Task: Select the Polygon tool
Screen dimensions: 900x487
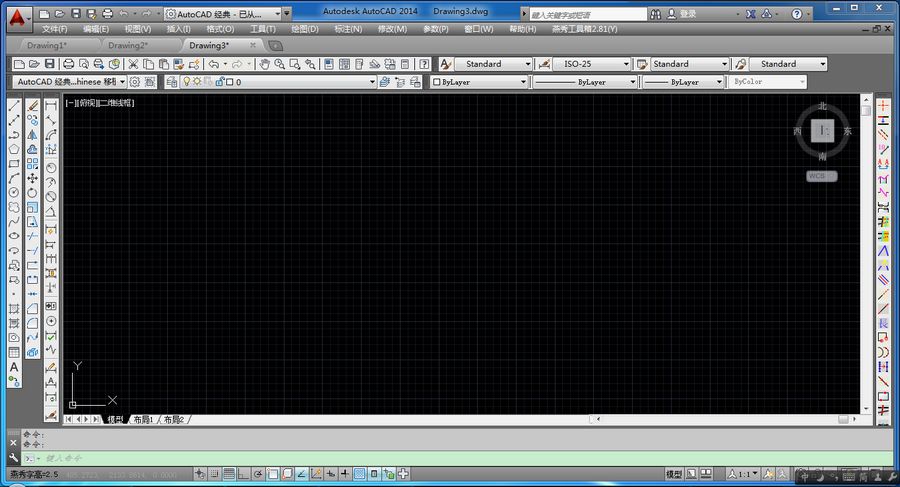Action: [x=14, y=149]
